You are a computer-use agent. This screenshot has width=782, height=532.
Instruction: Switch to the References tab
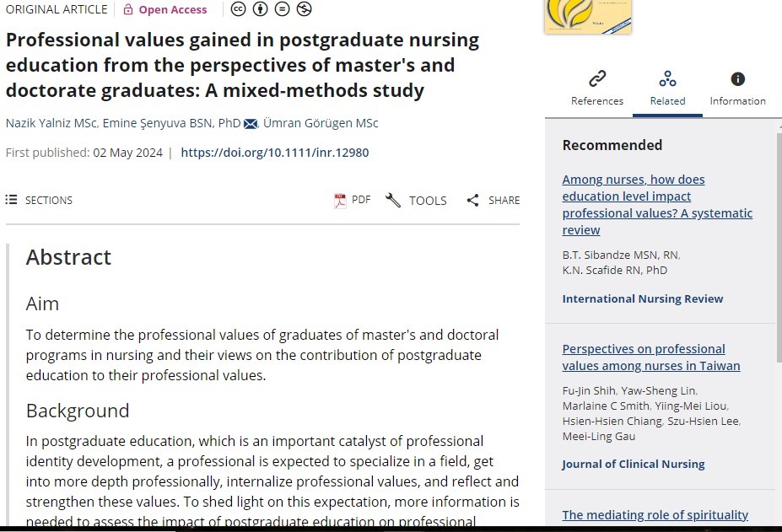click(x=597, y=88)
